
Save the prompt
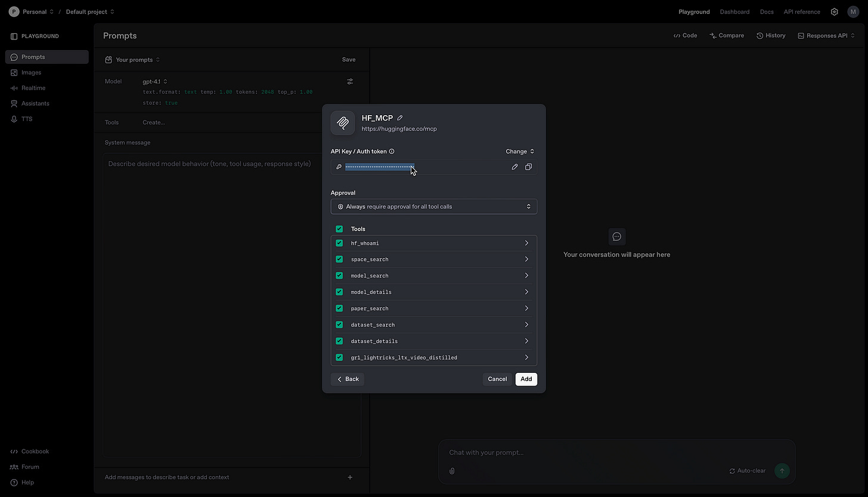pos(349,60)
